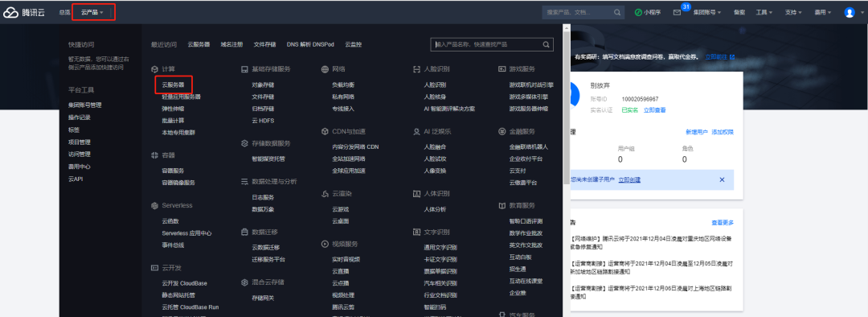Select 域名注册 in recent access row
This screenshot has width=868, height=317.
(231, 44)
